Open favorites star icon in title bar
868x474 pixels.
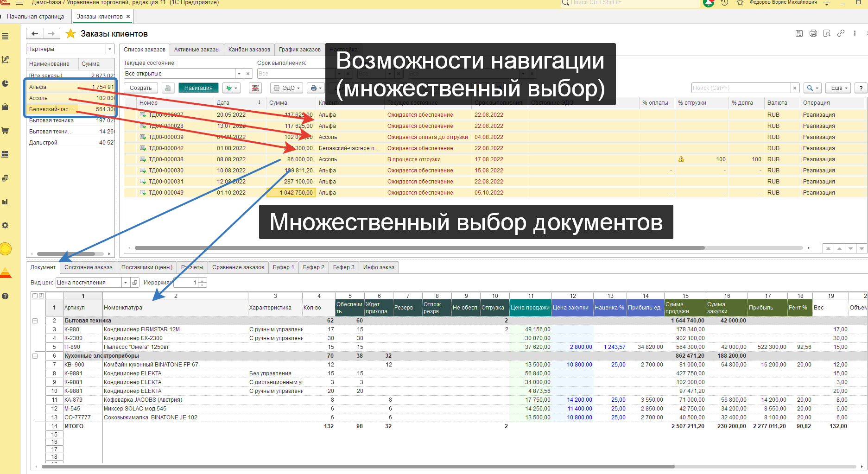[x=740, y=3]
